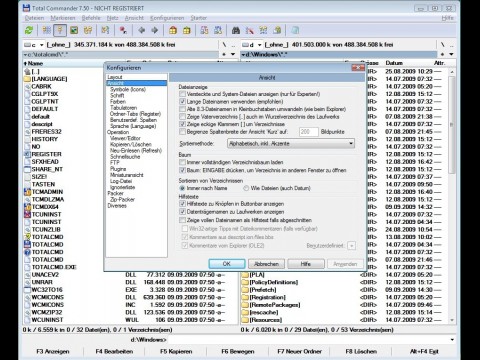This screenshot has height=360, width=480.
Task: Enable showing hidden and system files checkbox
Action: click(182, 94)
